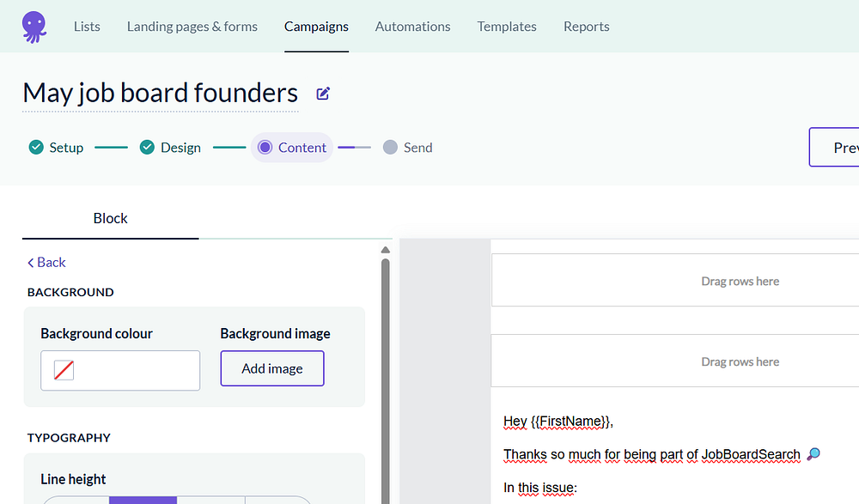Select the Block tab
This screenshot has width=859, height=504.
point(110,218)
